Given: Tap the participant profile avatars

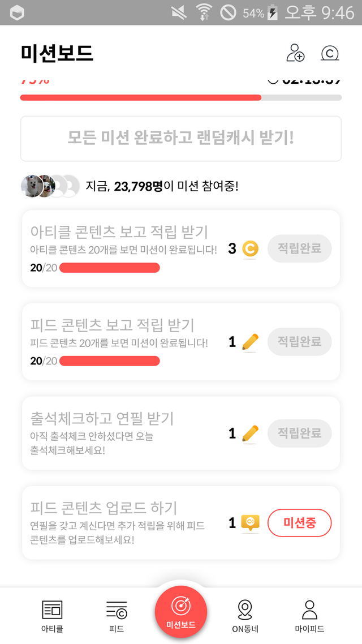Looking at the screenshot, I should 50,186.
